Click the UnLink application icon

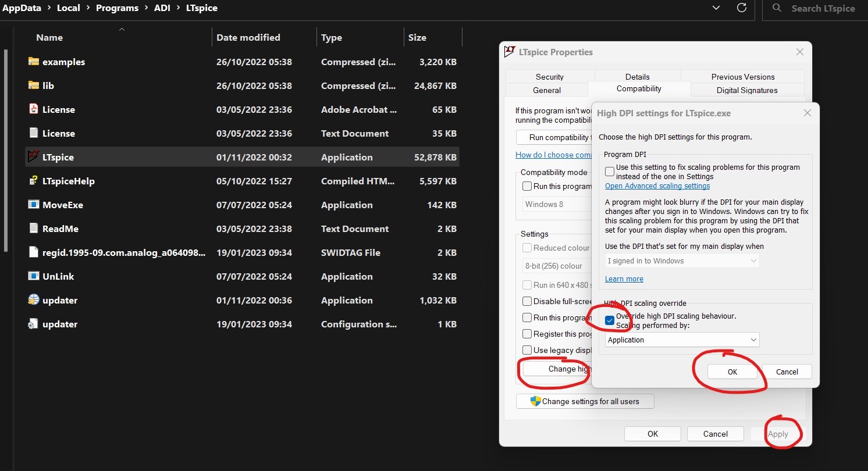(x=33, y=276)
